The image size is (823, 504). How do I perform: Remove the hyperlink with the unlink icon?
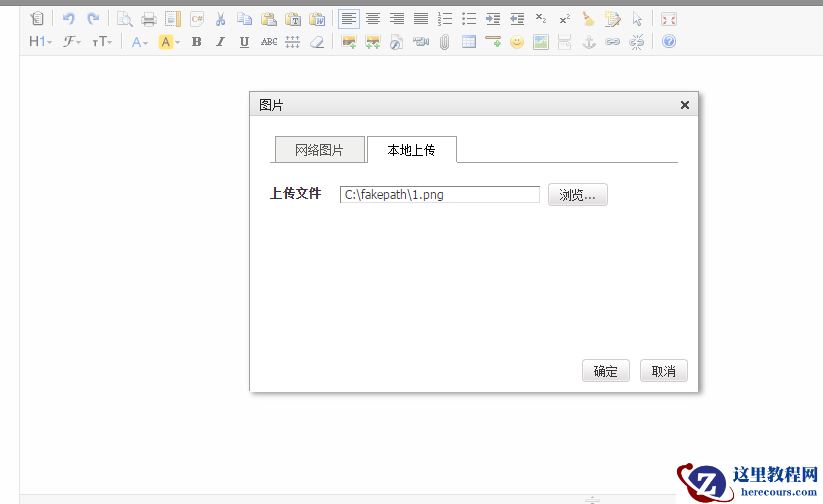637,41
